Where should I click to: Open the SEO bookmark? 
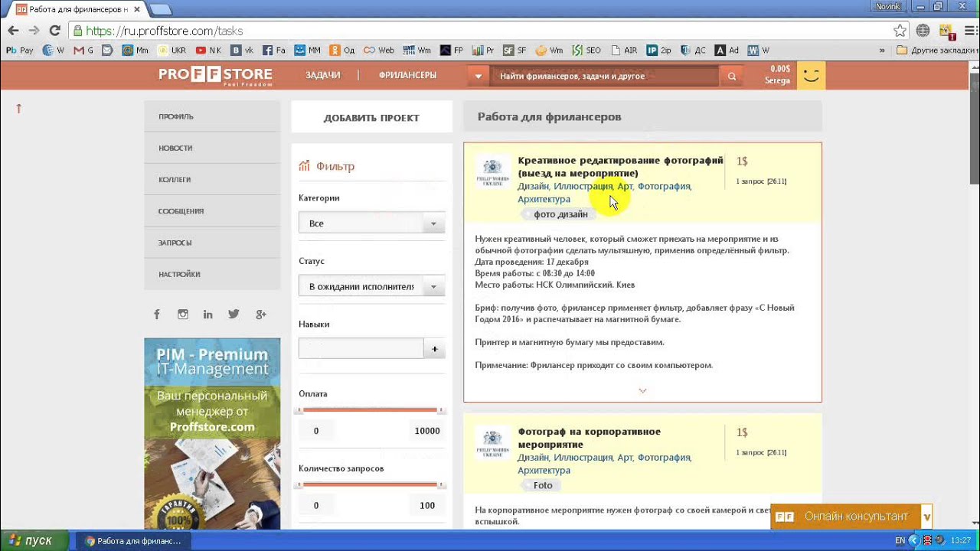coord(586,51)
